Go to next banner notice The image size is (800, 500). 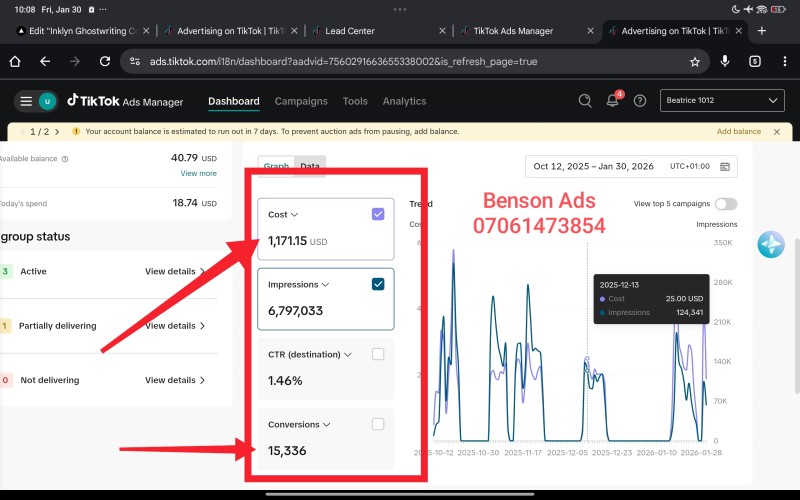click(x=57, y=132)
